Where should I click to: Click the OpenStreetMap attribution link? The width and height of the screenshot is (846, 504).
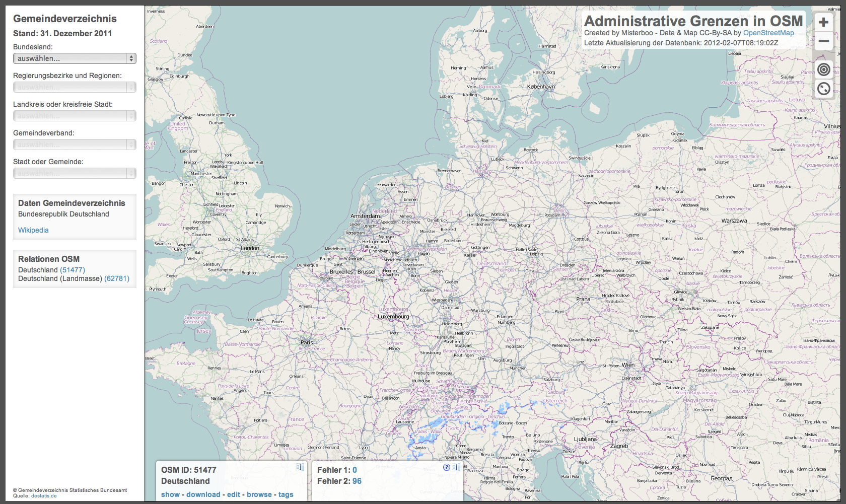click(x=768, y=33)
